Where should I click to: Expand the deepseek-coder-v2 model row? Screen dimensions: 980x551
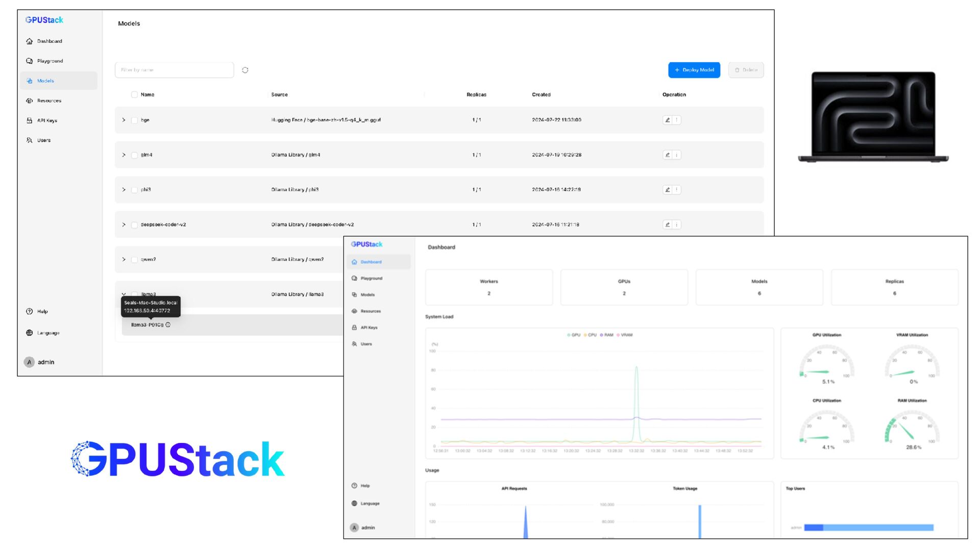124,224
